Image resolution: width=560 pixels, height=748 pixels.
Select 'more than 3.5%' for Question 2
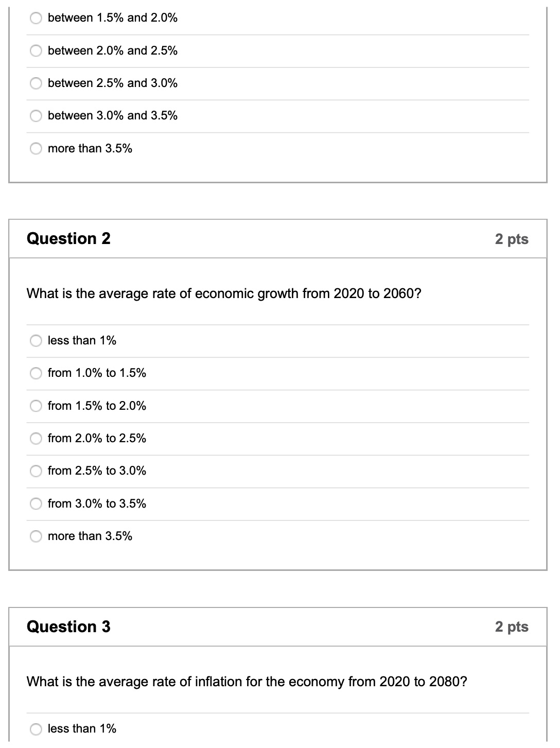coord(36,536)
